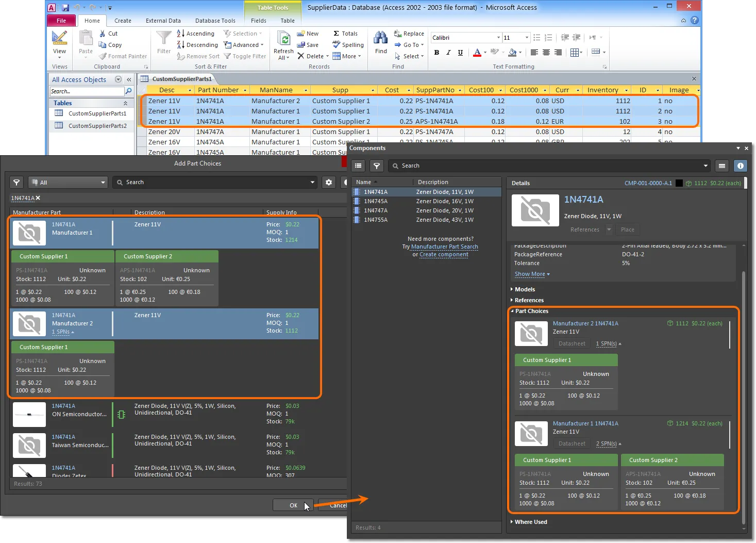Open the font name Calibri dropdown
The height and width of the screenshot is (543, 756).
point(498,38)
